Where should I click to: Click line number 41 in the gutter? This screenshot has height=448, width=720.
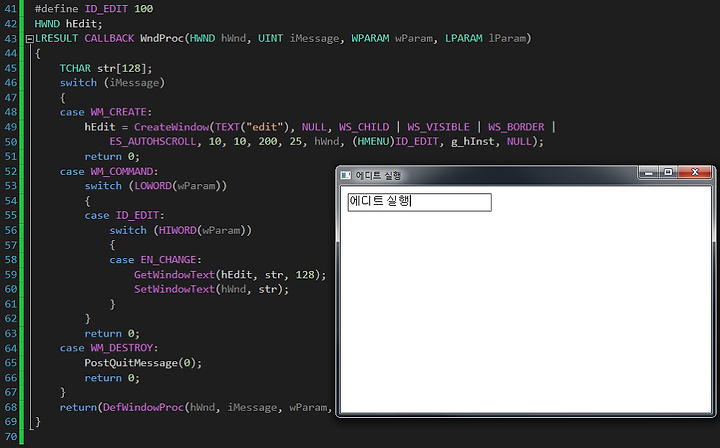pos(11,9)
